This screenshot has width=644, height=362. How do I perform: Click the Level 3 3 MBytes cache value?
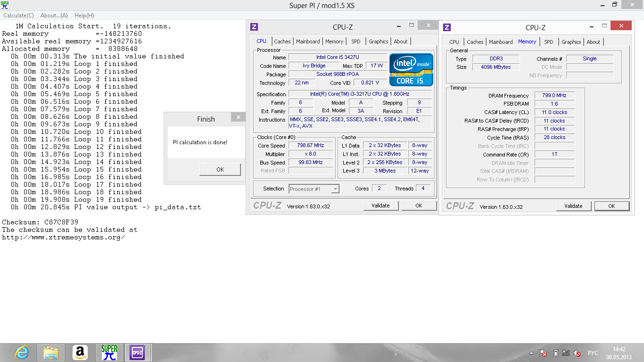385,171
